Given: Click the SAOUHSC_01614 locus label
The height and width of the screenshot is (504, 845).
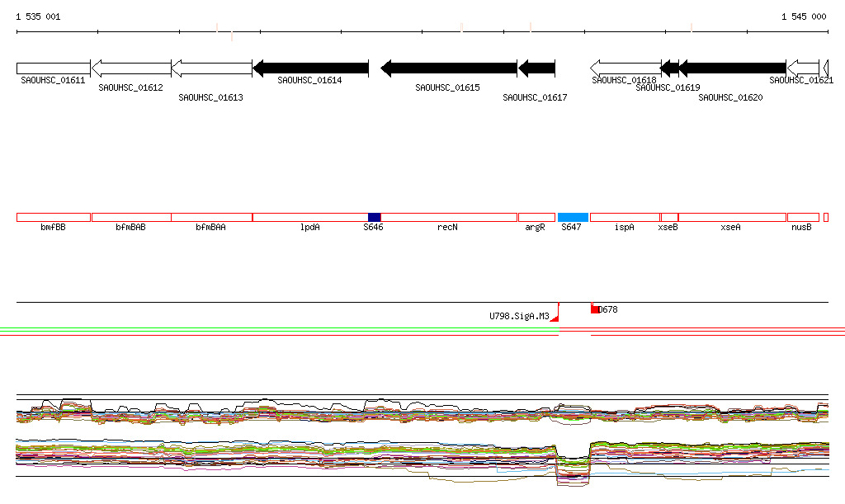Looking at the screenshot, I should (x=309, y=80).
